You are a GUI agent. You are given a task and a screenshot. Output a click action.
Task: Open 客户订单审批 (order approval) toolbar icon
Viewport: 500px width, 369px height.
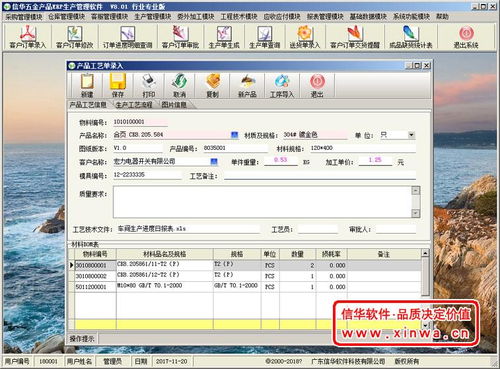click(x=180, y=37)
